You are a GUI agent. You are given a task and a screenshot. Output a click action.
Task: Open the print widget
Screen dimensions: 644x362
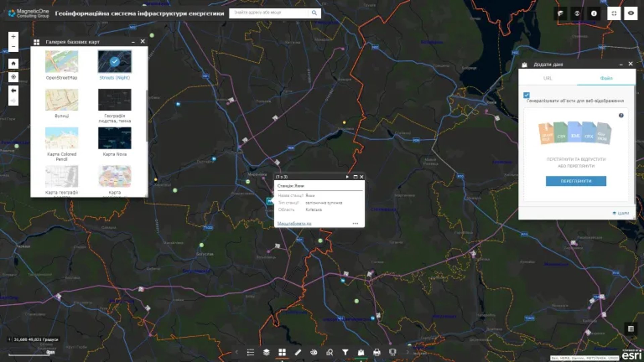377,352
